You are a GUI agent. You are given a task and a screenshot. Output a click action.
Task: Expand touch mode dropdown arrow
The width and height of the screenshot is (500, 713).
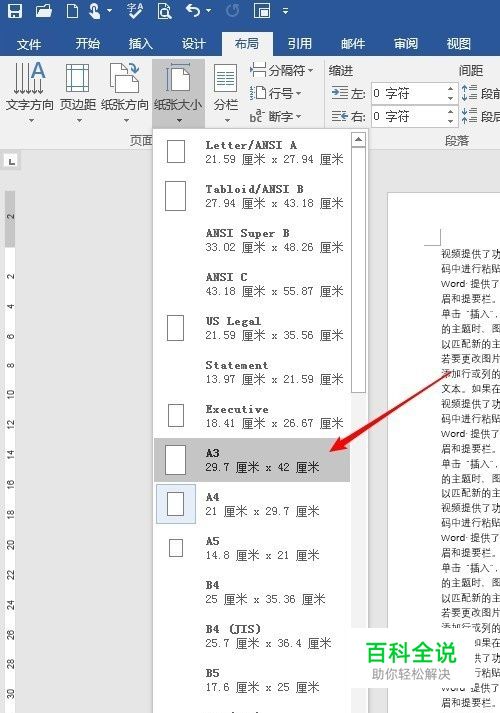109,11
